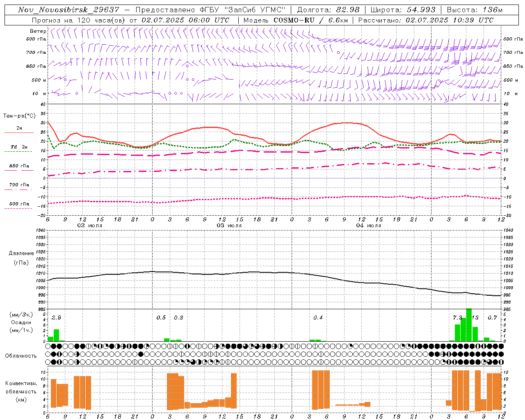This screenshot has width=525, height=420.
Task: Click the elevation value Высота: 136м
Action: [x=475, y=10]
